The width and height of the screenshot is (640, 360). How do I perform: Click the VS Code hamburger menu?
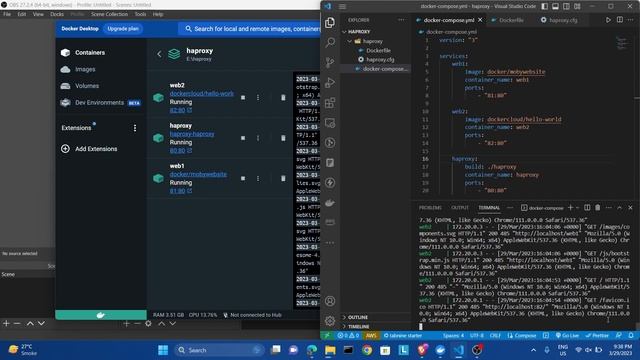342,7
